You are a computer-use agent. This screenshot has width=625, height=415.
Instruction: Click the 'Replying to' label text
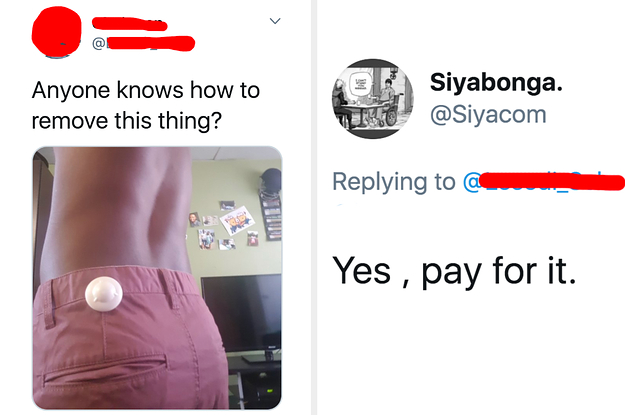point(394,182)
